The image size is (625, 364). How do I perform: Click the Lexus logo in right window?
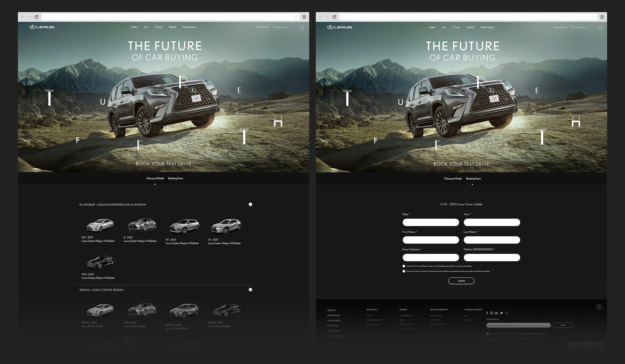[340, 27]
